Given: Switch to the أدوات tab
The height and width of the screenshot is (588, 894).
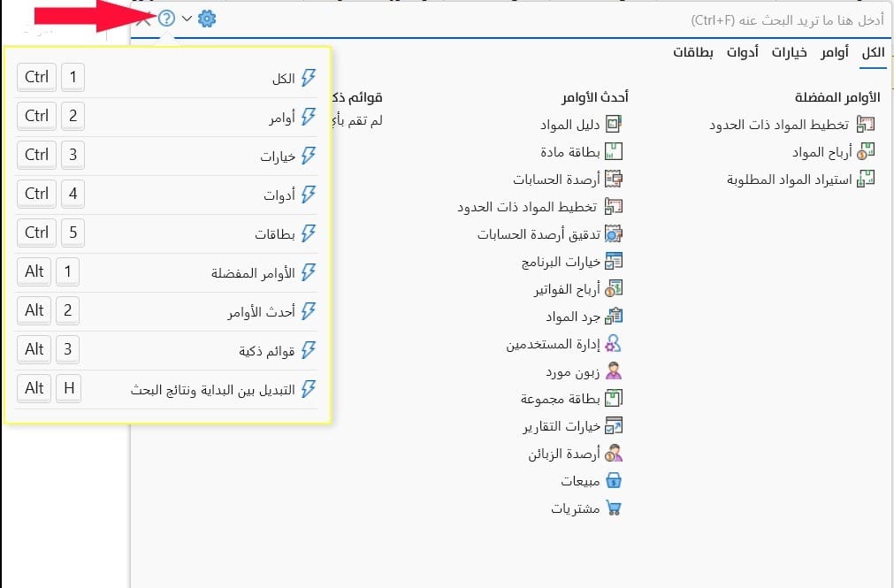Looking at the screenshot, I should 742,52.
